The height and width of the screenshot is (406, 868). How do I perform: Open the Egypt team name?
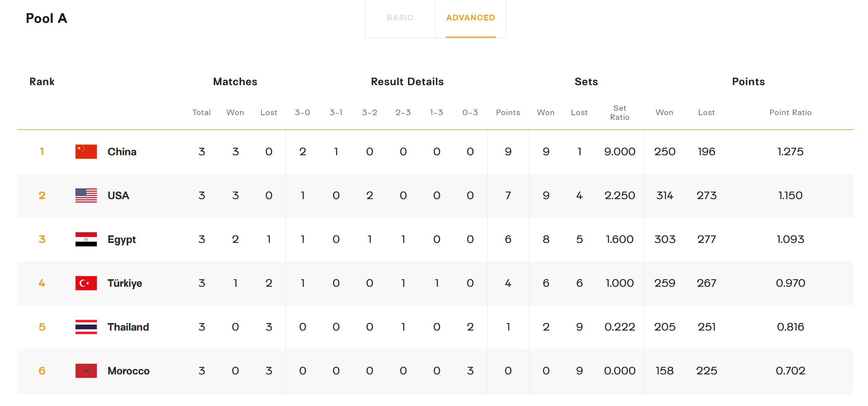tap(122, 239)
